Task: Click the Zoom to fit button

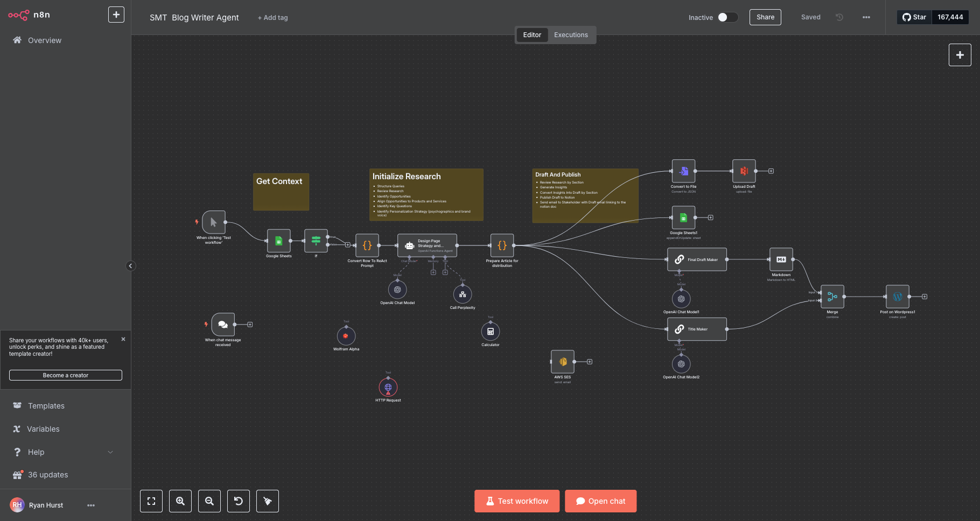Action: coord(151,501)
